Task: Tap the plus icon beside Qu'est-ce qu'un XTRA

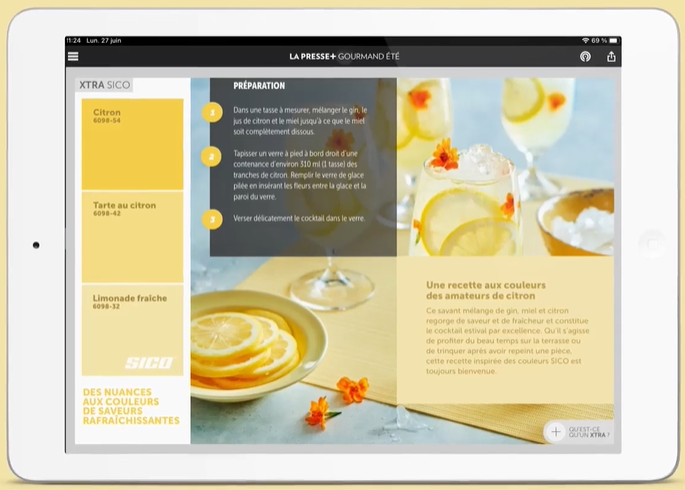Action: coord(556,432)
